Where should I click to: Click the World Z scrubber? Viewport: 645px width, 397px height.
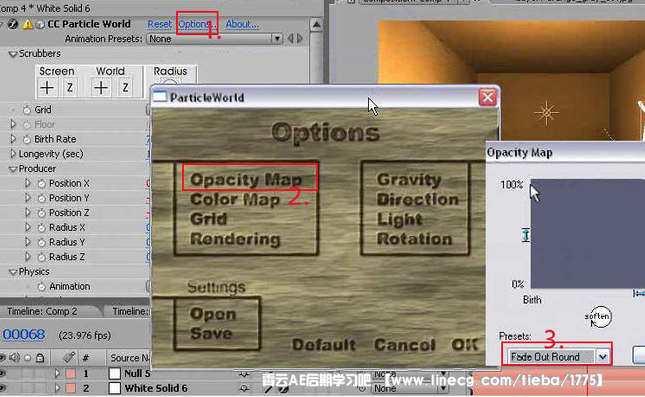coord(125,88)
